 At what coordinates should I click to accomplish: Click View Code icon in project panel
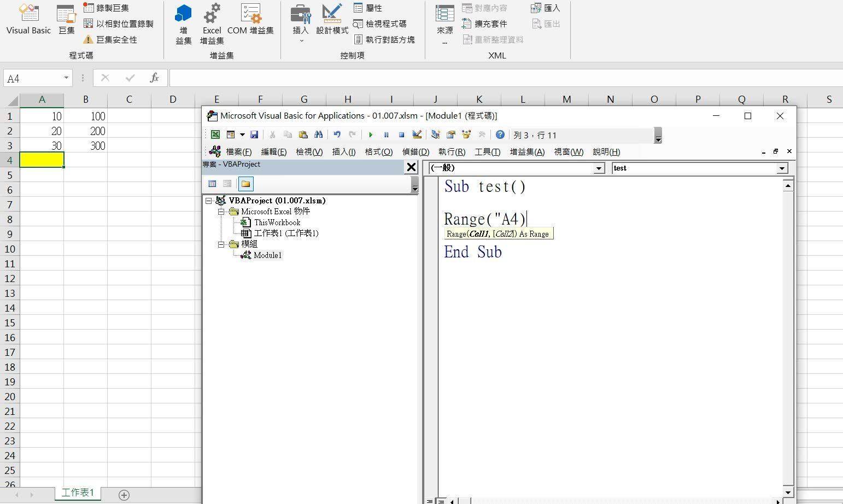tap(212, 184)
